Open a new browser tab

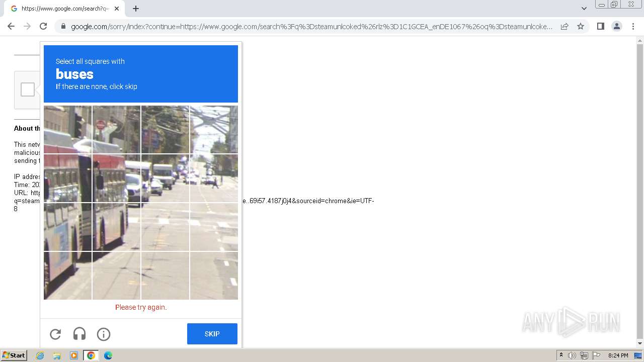pyautogui.click(x=136, y=9)
